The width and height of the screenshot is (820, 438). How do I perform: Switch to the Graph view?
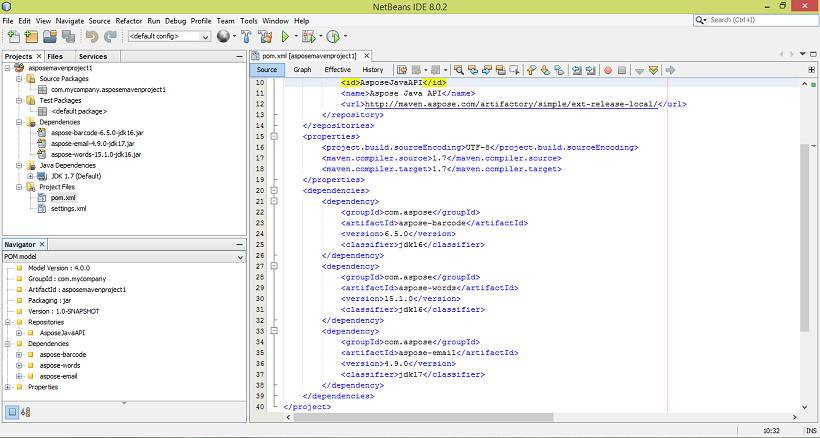pos(302,70)
